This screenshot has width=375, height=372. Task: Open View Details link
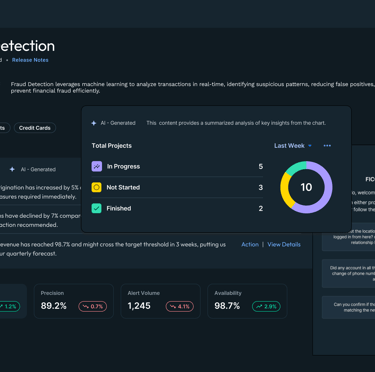tap(284, 244)
